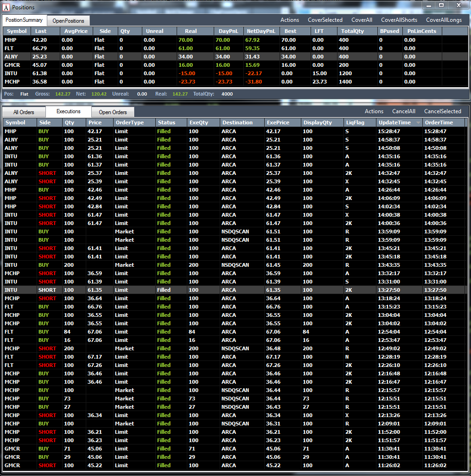
Task: Select the MHP row in position summary
Action: point(235,40)
